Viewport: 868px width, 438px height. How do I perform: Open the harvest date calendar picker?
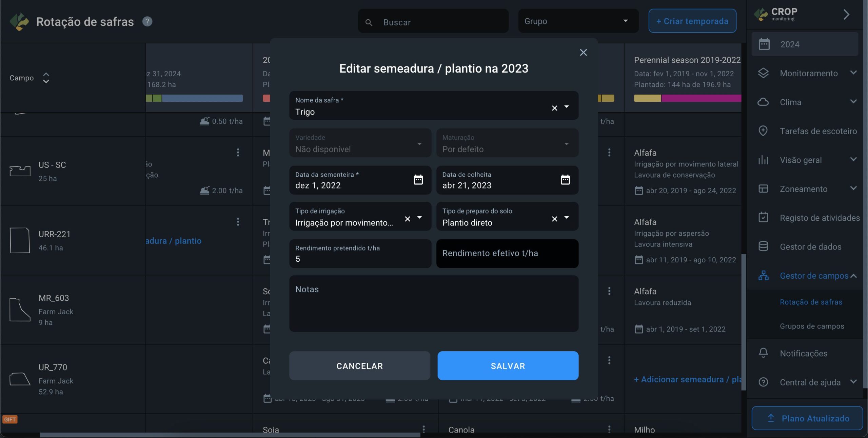point(565,180)
